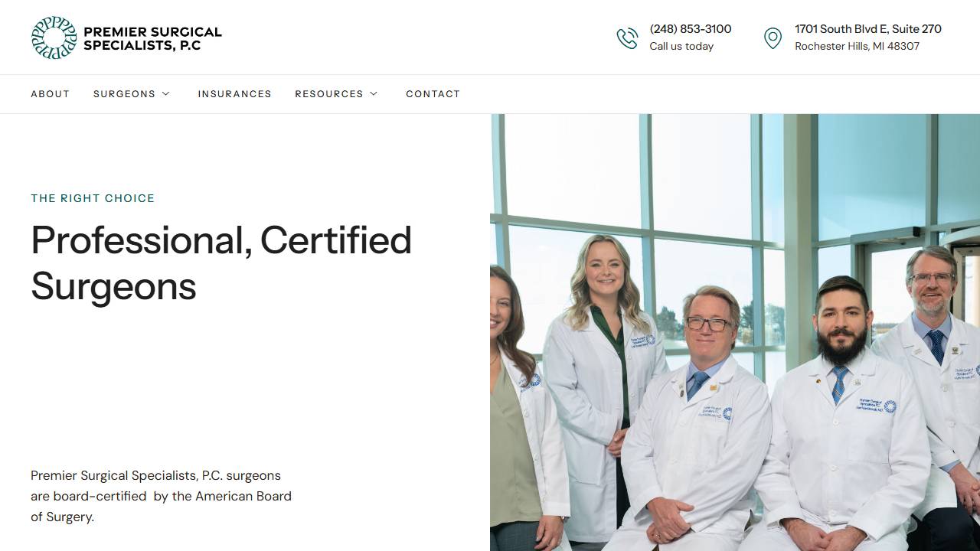Image resolution: width=980 pixels, height=551 pixels.
Task: Click 'Rochester Hills, MI 48307' text
Action: [857, 47]
